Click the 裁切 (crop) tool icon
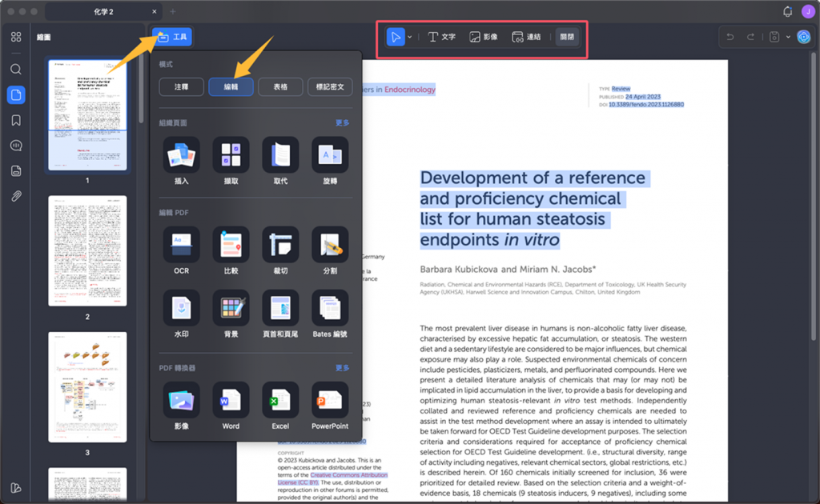The width and height of the screenshot is (820, 504). pyautogui.click(x=280, y=245)
